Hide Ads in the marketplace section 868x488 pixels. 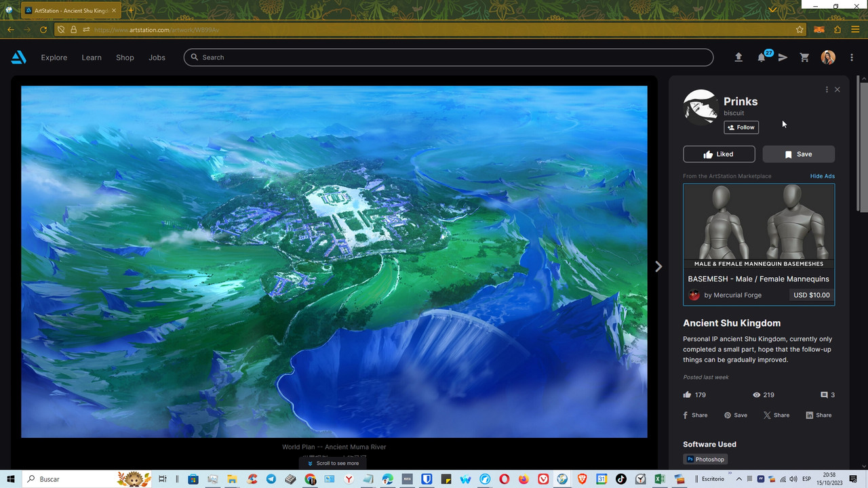[x=823, y=176]
